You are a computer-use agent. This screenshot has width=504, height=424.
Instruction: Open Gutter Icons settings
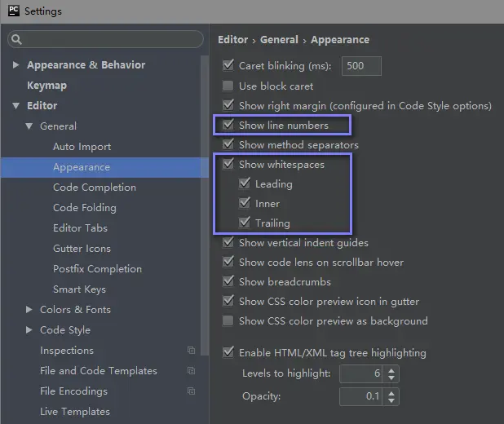(x=82, y=249)
